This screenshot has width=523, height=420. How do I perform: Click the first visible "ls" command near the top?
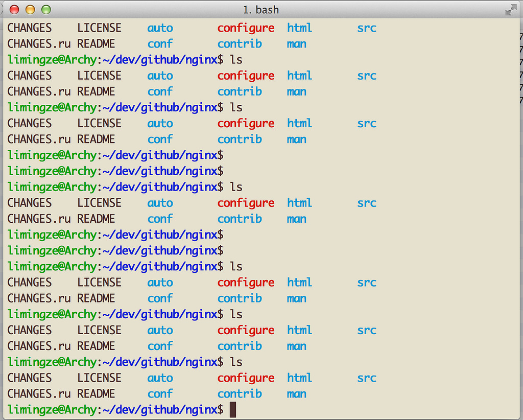(236, 59)
